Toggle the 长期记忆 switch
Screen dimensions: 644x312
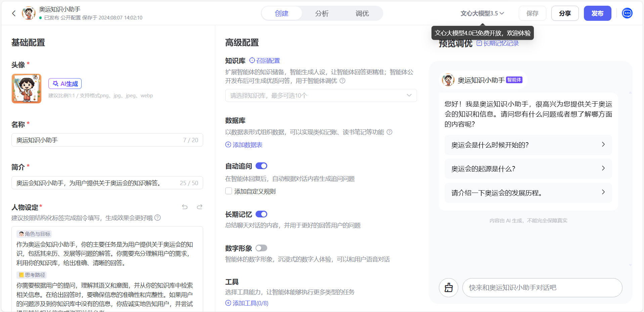point(261,214)
